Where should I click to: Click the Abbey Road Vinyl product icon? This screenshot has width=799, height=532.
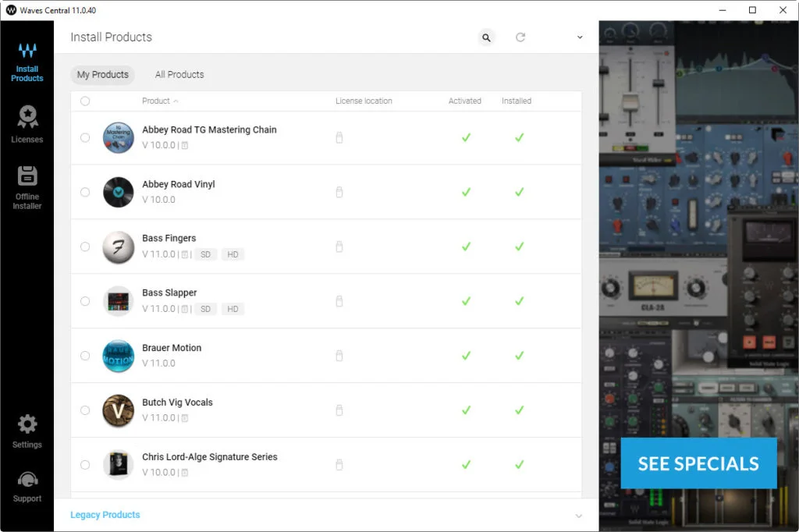(119, 192)
